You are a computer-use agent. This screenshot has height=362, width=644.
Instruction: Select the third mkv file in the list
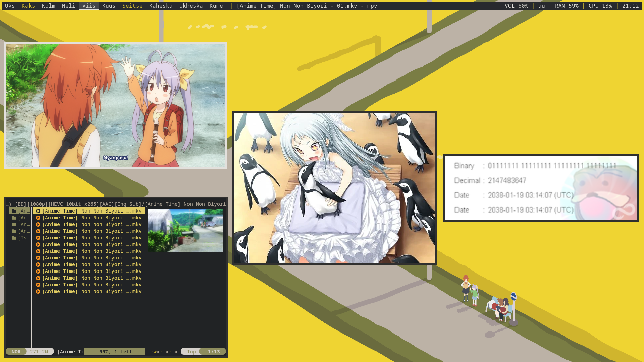tap(91, 224)
